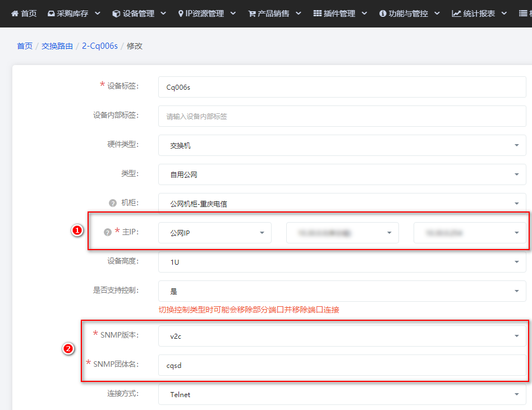The height and width of the screenshot is (410, 532).
Task: Click the 插件管理 chevron arrow
Action: pos(364,13)
